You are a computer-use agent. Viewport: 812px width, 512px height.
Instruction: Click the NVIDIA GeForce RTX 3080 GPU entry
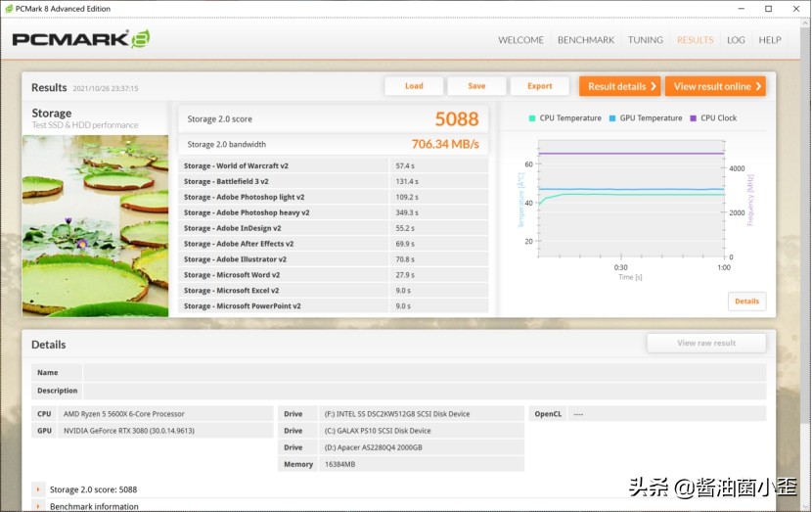tap(129, 431)
